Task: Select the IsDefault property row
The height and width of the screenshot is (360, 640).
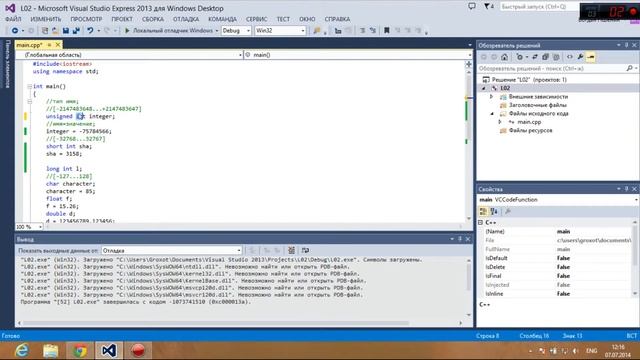Action: coord(557,258)
